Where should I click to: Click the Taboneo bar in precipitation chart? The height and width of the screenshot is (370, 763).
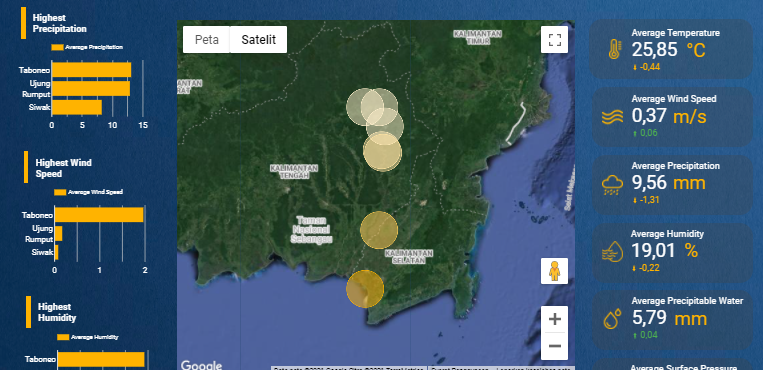coord(91,70)
